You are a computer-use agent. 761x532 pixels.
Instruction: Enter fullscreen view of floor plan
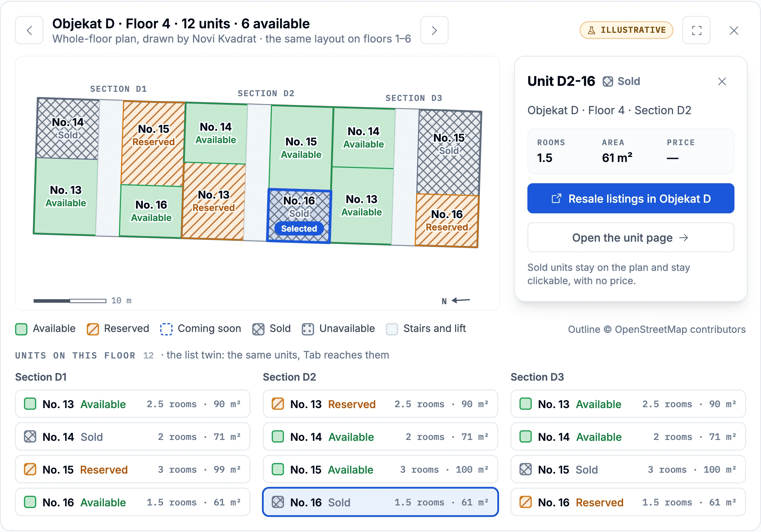pyautogui.click(x=696, y=30)
